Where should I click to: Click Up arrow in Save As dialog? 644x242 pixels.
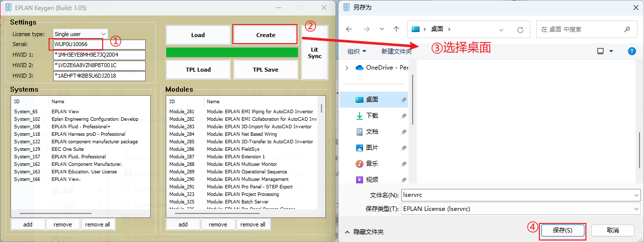[x=396, y=30]
